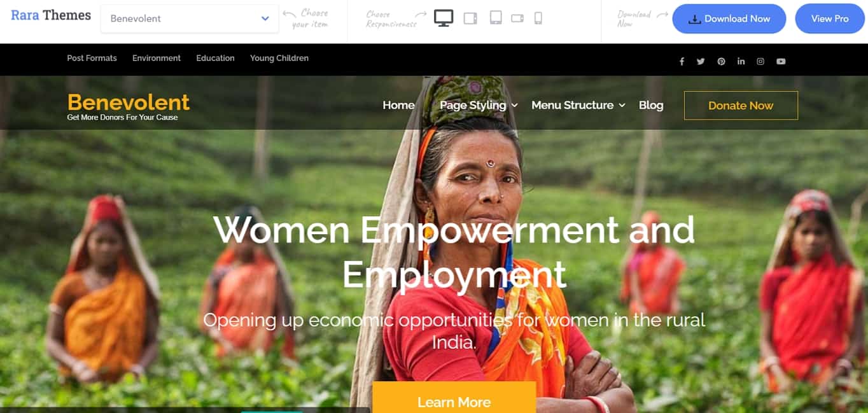Select mobile landscape preview icon
This screenshot has height=413, width=868.
pos(517,18)
